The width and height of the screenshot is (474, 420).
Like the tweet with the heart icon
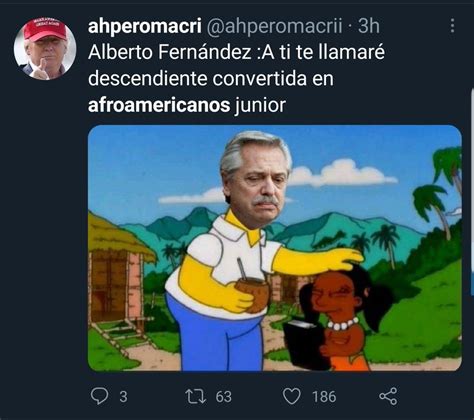click(292, 396)
